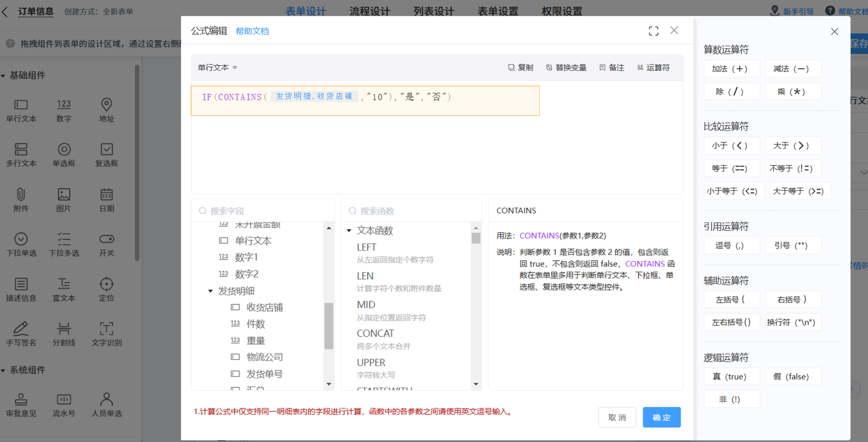868x442 pixels.
Task: Collapse the 基础组件 section
Action: 3,76
